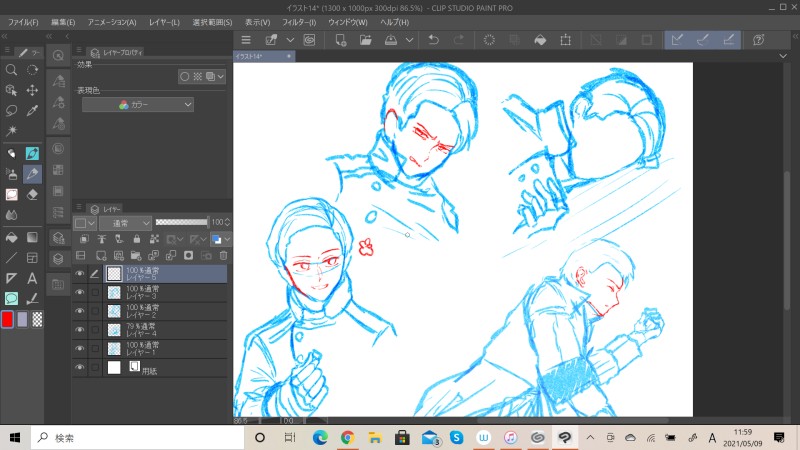The width and height of the screenshot is (800, 450).
Task: Expand layer effect options dropdown arrow
Action: [x=220, y=77]
